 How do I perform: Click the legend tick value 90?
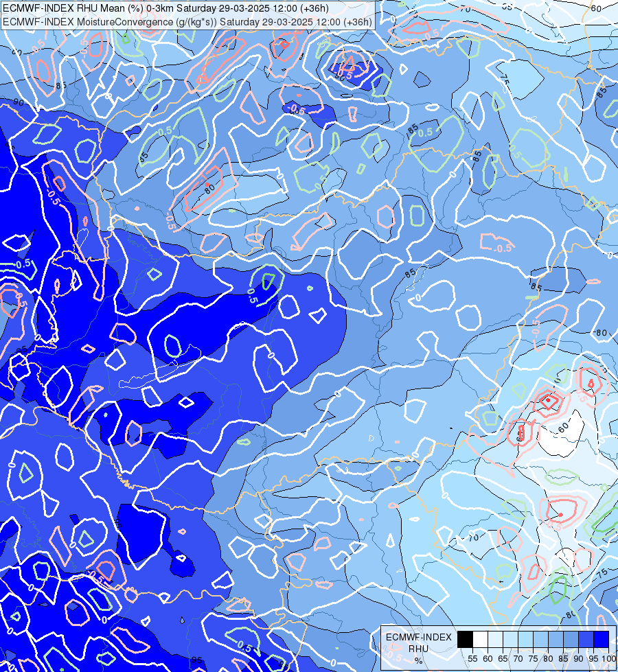[x=578, y=659]
